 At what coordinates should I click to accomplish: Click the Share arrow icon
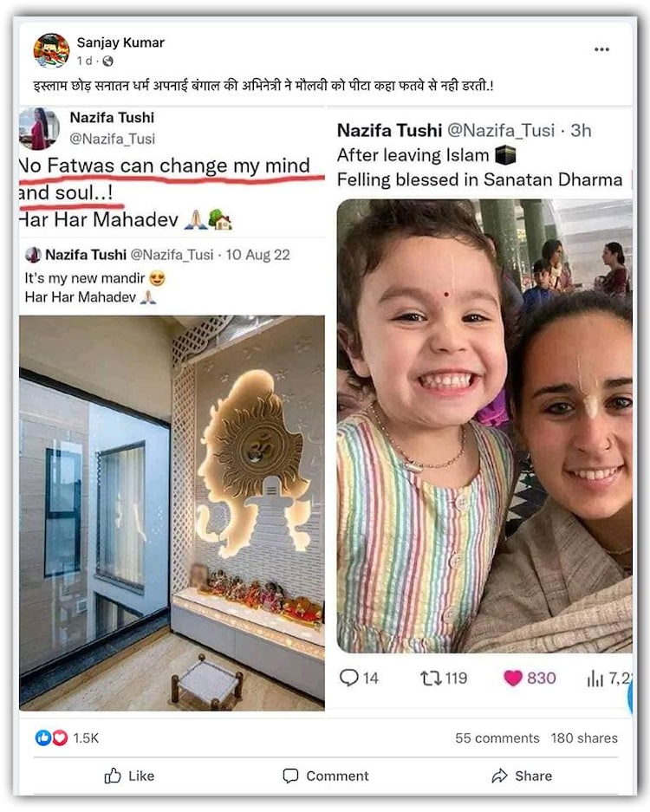click(x=500, y=776)
